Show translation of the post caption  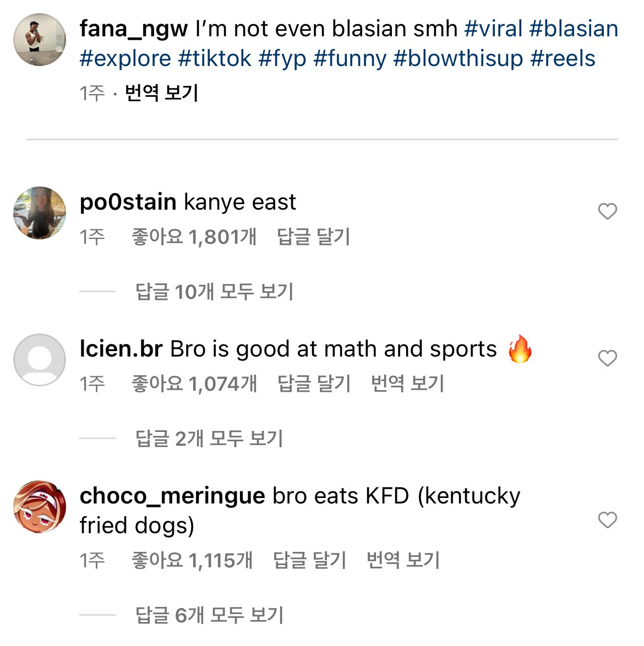click(x=161, y=92)
